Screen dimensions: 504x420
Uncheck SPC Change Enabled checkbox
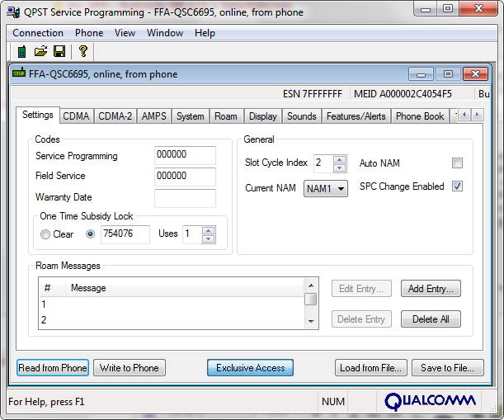pyautogui.click(x=457, y=186)
